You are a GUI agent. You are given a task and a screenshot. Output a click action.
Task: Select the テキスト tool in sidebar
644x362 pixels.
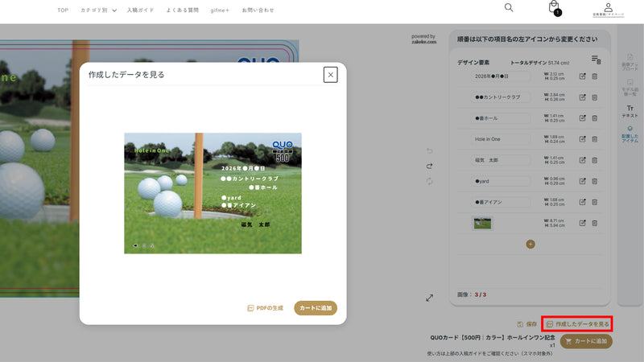[x=630, y=111]
